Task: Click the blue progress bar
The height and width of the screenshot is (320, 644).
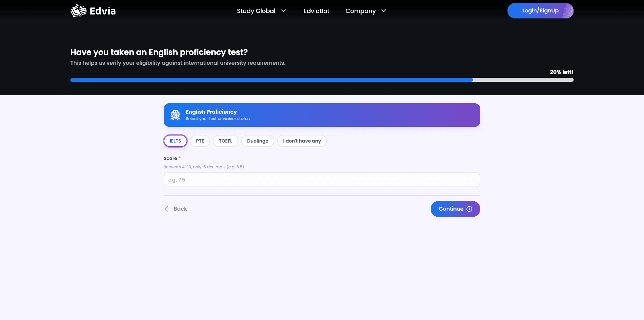Action: 271,80
